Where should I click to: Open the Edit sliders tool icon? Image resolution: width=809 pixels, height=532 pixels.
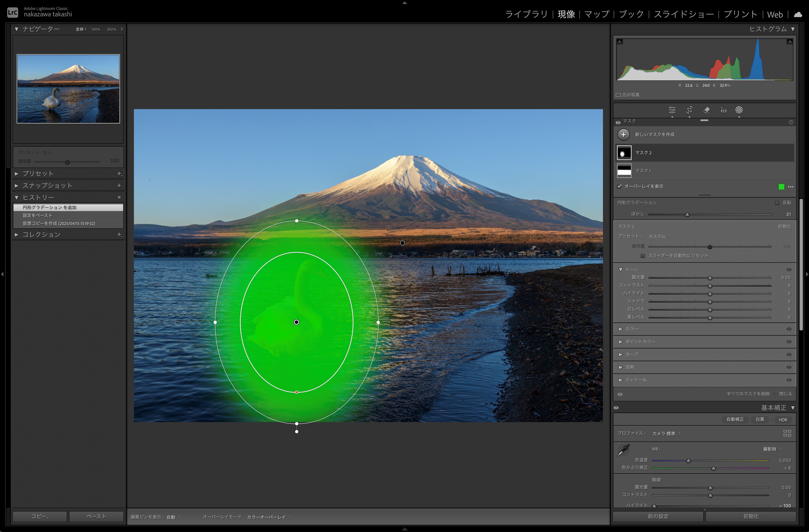point(672,110)
